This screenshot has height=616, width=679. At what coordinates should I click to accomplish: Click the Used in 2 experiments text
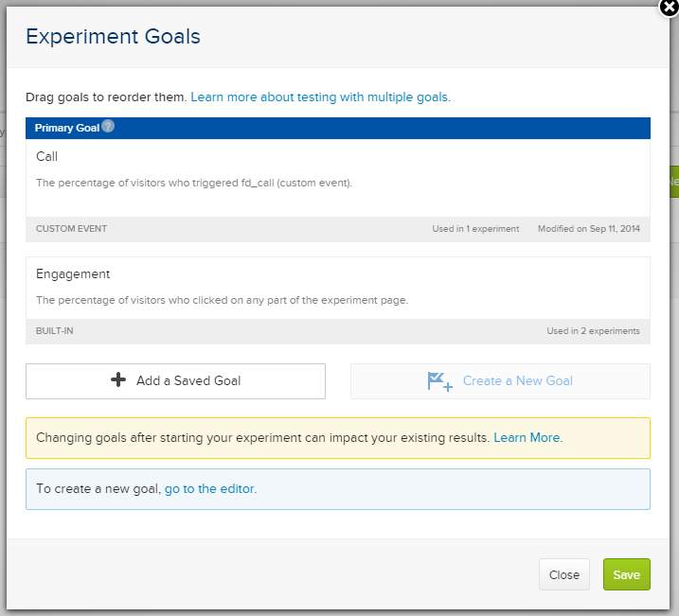point(593,331)
